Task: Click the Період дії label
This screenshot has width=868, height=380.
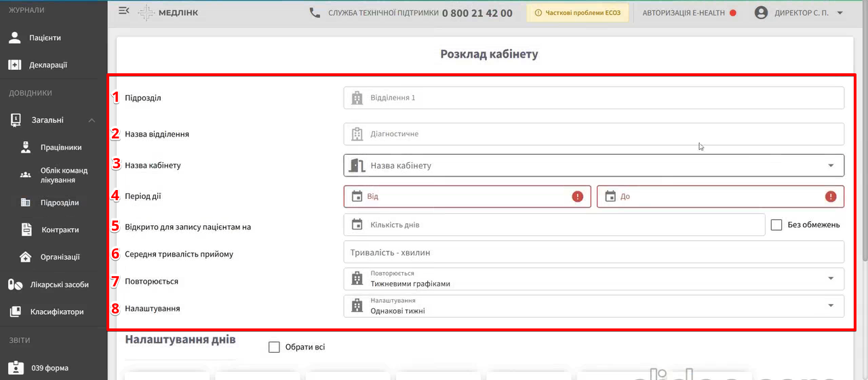Action: pos(143,196)
